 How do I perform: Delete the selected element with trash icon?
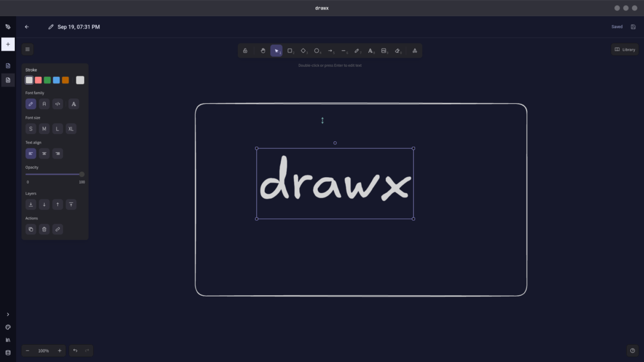[44, 229]
